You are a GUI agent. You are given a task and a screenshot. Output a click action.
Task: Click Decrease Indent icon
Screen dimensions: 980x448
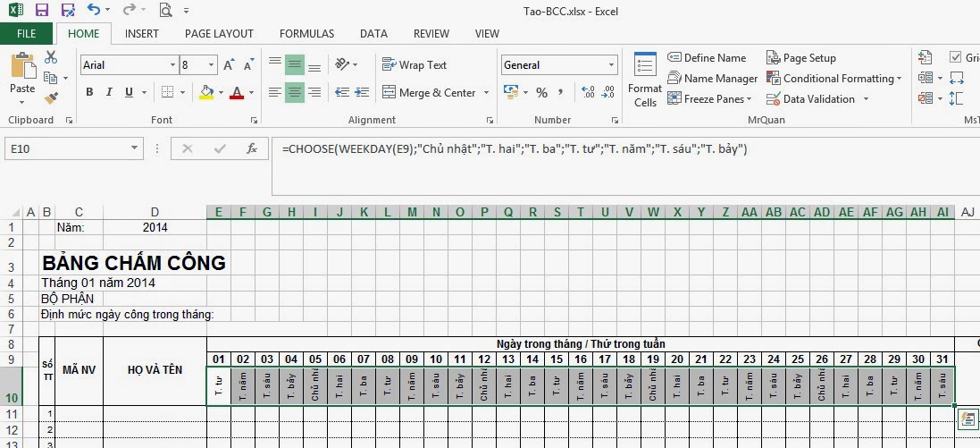pos(342,93)
